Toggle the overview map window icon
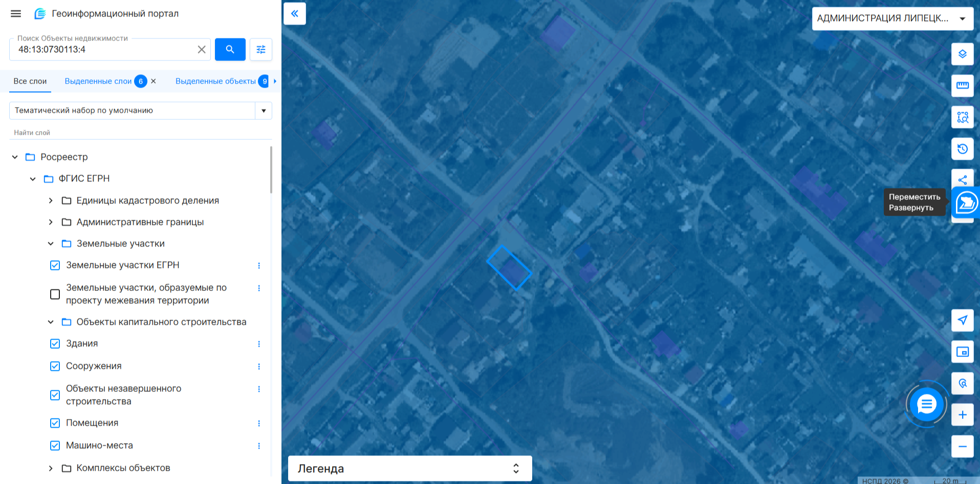The image size is (980, 484). click(963, 352)
